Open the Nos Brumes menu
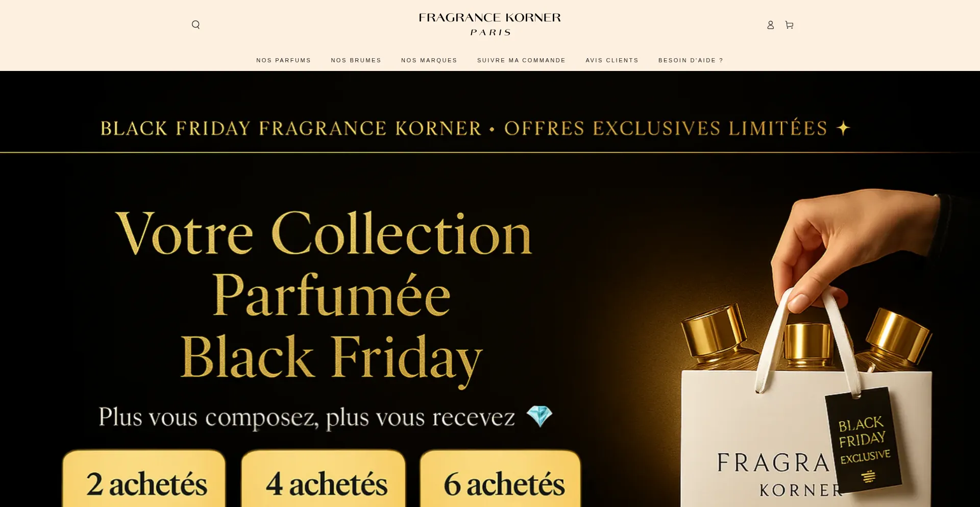This screenshot has height=507, width=980. click(x=356, y=60)
